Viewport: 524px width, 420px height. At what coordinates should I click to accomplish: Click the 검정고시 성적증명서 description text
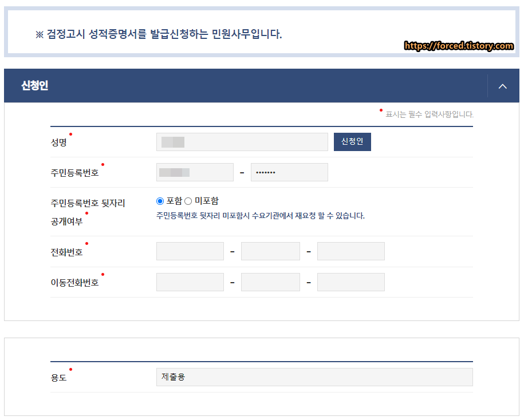pos(159,34)
